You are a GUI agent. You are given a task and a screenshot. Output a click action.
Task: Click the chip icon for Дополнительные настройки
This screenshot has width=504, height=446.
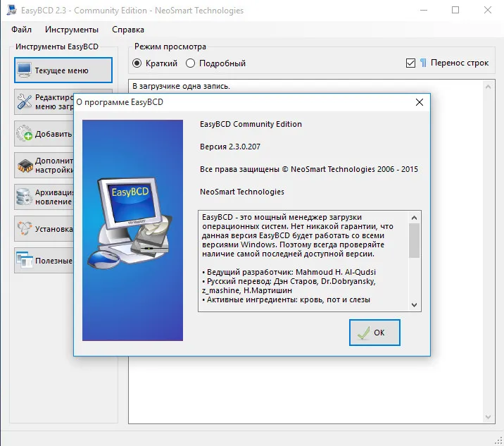point(25,166)
